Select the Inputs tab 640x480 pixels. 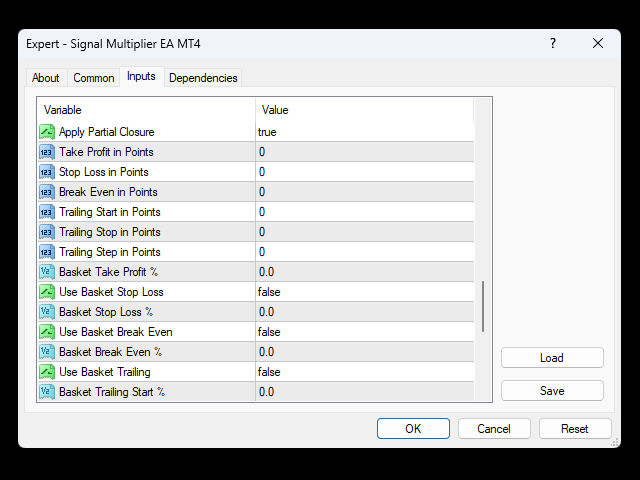point(141,76)
